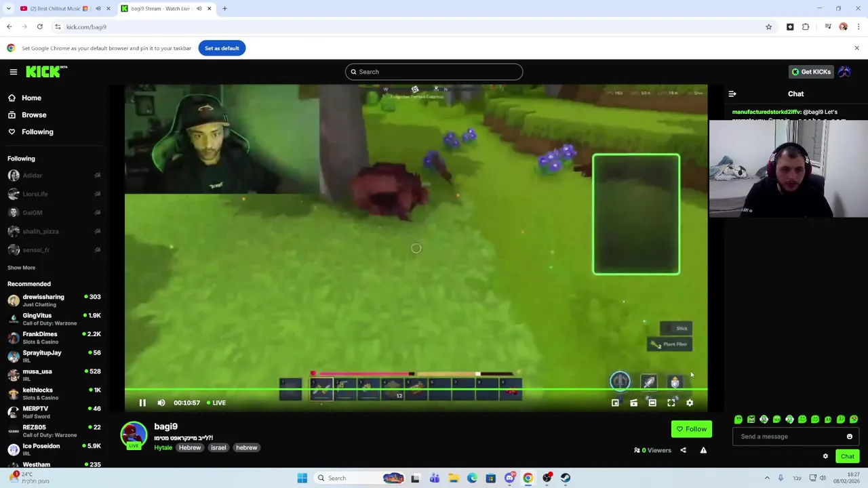Image resolution: width=868 pixels, height=488 pixels.
Task: Open video player settings gear
Action: 690,403
